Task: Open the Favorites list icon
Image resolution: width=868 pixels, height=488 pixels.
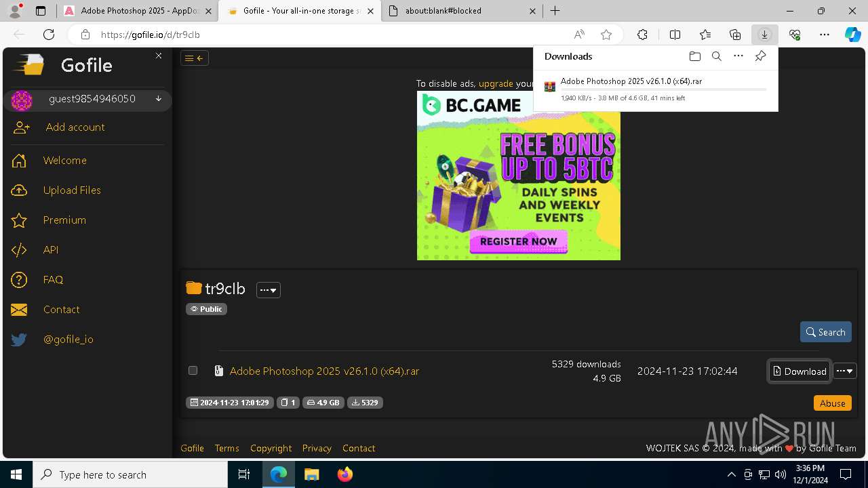Action: coord(705,35)
